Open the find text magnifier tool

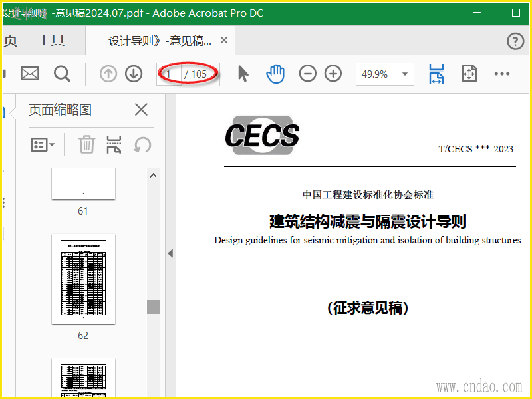62,74
